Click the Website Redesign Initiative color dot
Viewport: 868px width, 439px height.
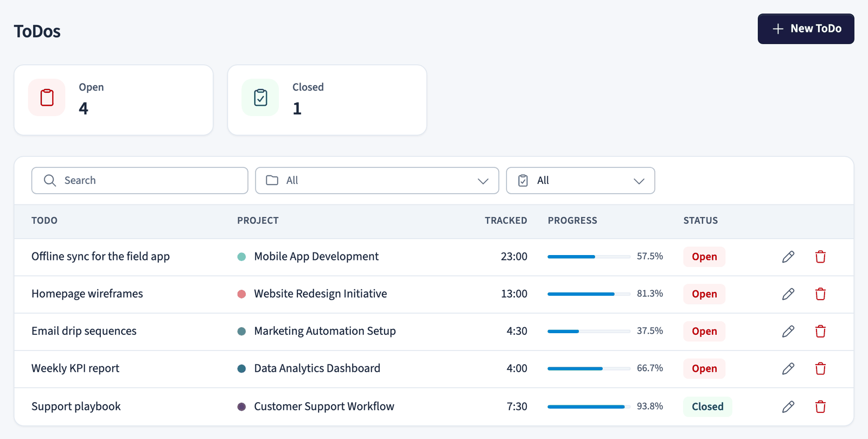pos(241,294)
